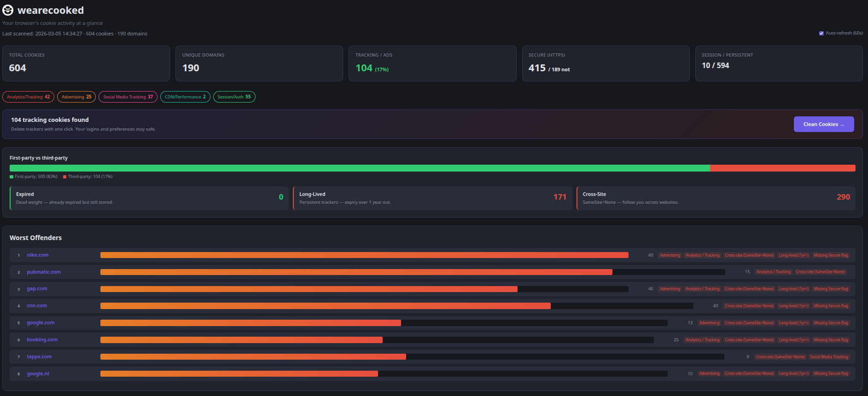The height and width of the screenshot is (396, 868).
Task: Open the Long-Lived 171 stat card
Action: click(432, 198)
